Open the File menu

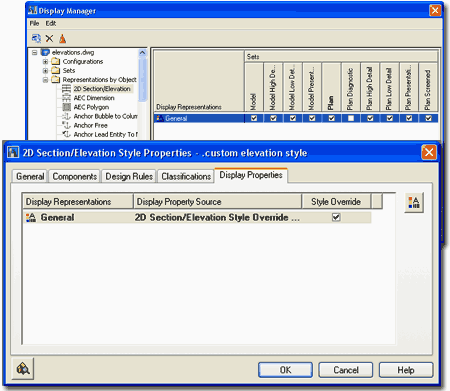[34, 23]
